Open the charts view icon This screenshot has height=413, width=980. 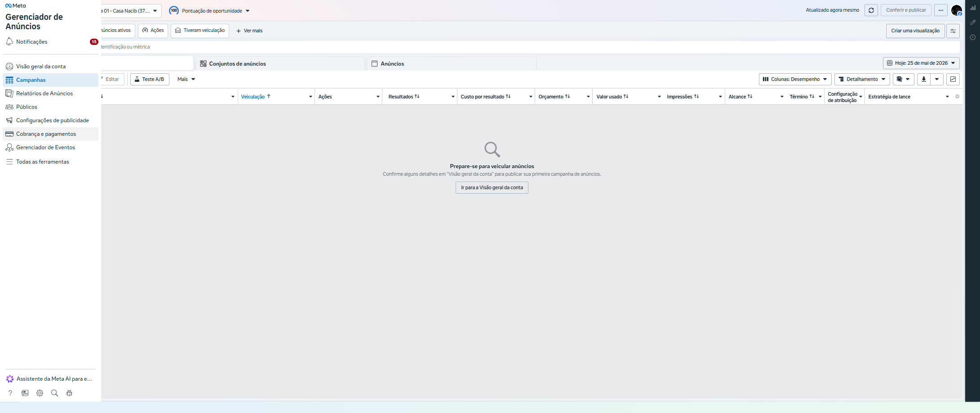coord(953,79)
